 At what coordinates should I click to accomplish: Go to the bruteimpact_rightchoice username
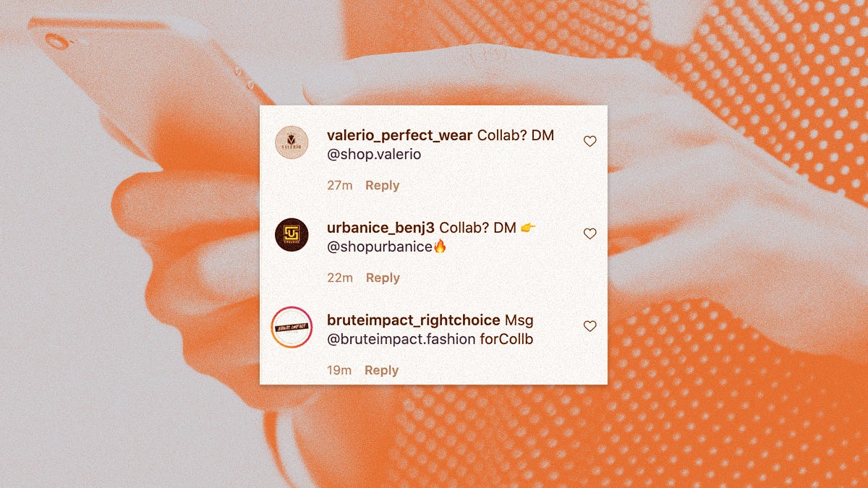click(414, 320)
